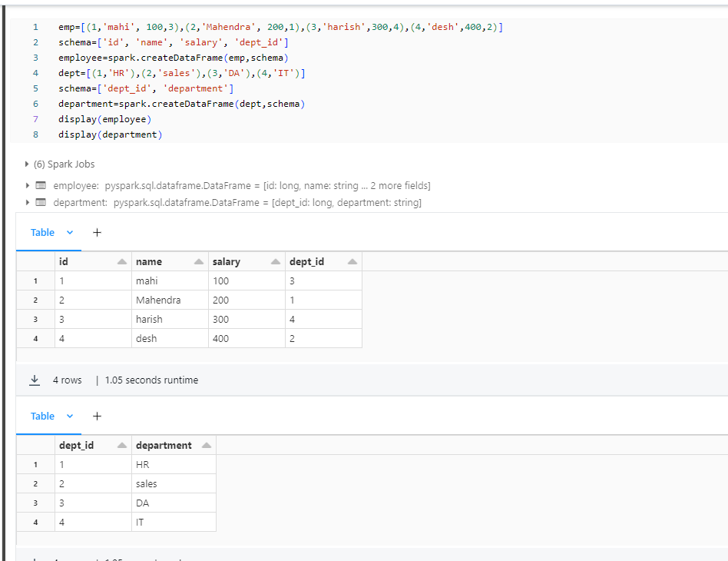Click the employee DataFrame table icon
Screen dimensions: 728x561
pos(41,185)
